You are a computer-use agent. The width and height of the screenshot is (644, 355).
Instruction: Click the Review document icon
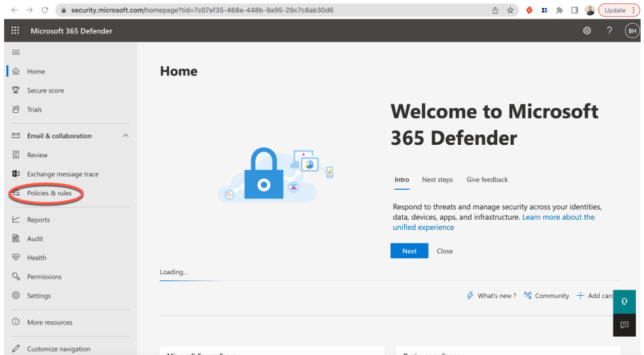(16, 154)
